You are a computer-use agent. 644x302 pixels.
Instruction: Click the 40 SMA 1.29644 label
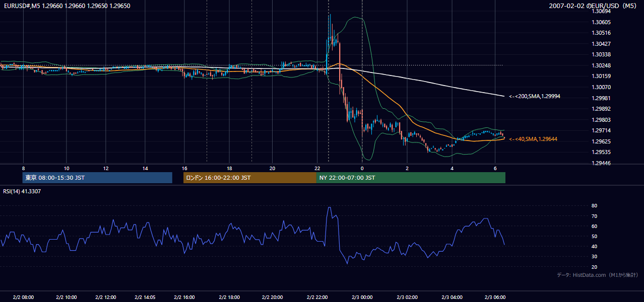coord(533,139)
